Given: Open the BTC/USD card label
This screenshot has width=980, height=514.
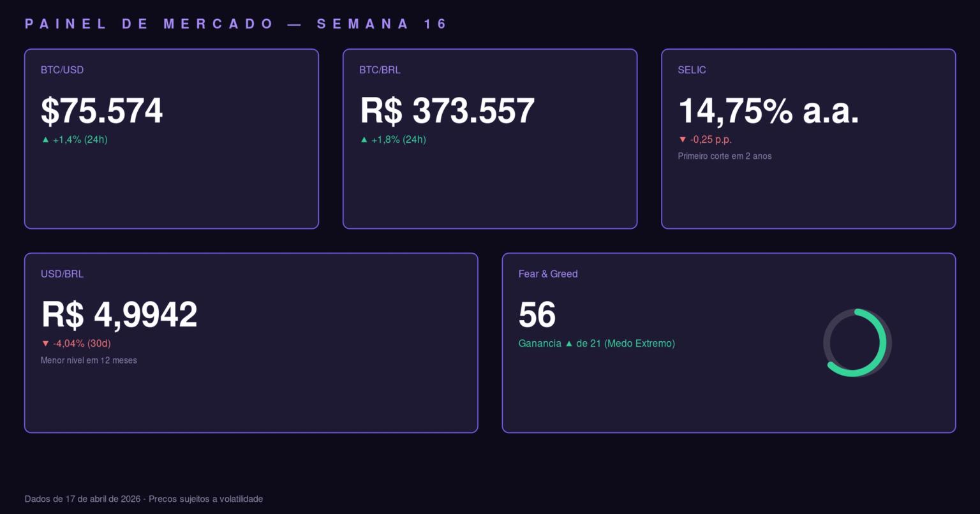Looking at the screenshot, I should [62, 70].
